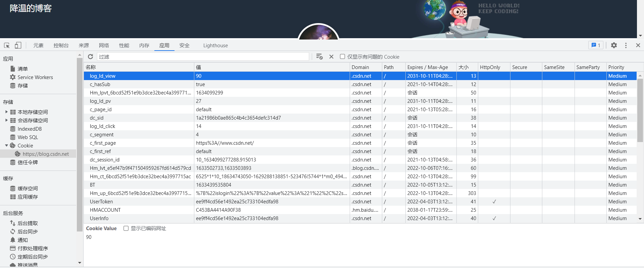Click the refresh cookies icon
The width and height of the screenshot is (644, 268).
(x=90, y=57)
